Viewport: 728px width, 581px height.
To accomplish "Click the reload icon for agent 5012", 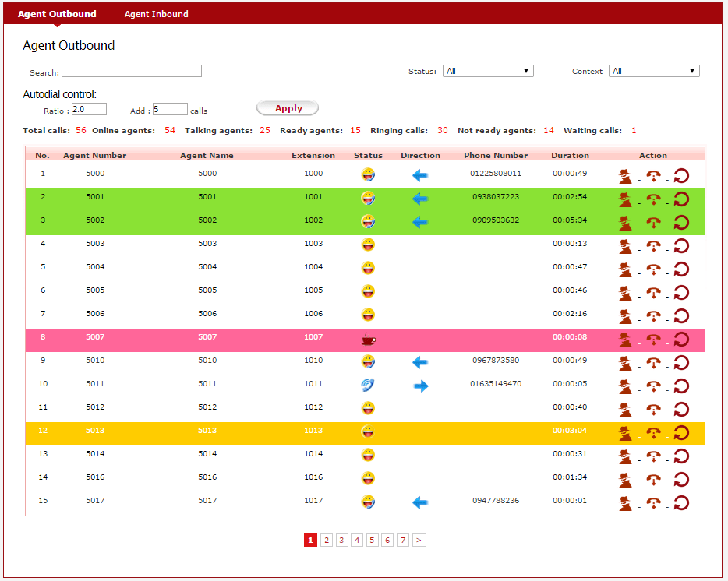I will [681, 410].
